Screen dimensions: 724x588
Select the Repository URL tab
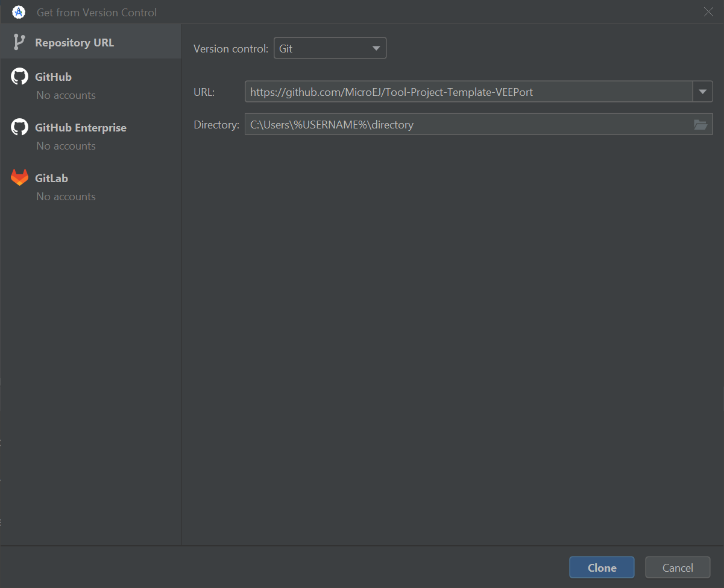click(74, 43)
